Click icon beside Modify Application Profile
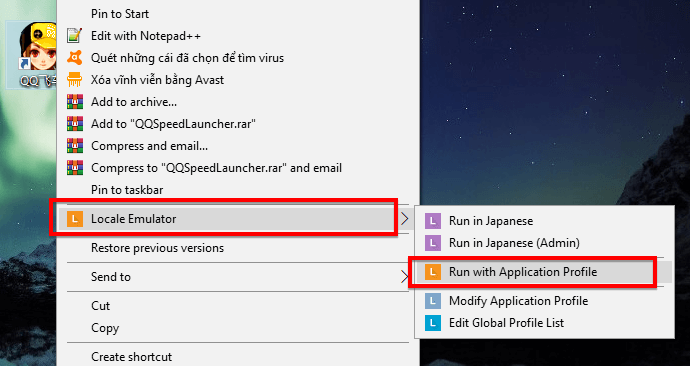This screenshot has height=366, width=690. [433, 301]
